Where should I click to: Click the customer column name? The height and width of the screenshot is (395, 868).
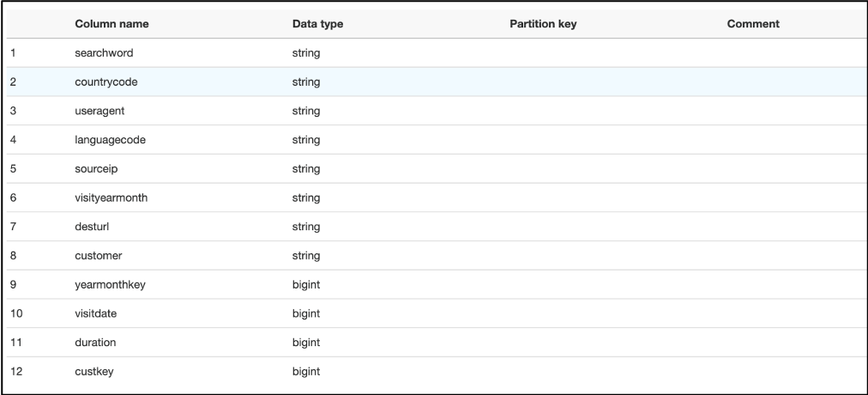pyautogui.click(x=99, y=256)
